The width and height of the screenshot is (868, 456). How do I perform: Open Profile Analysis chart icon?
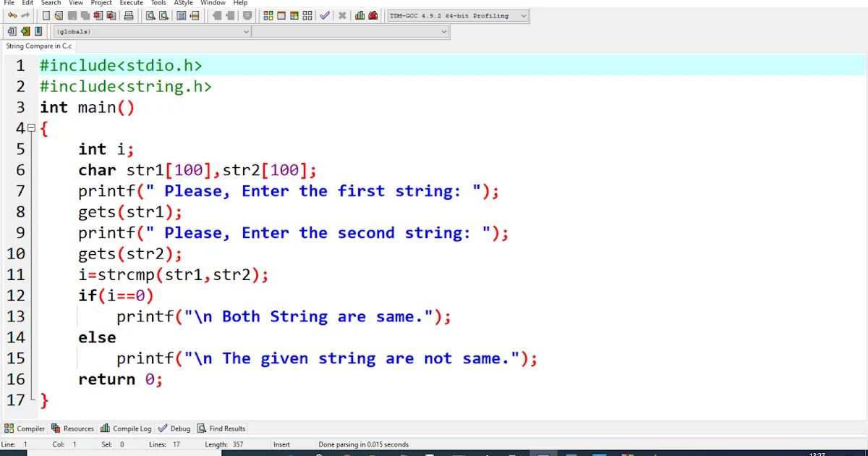[359, 15]
